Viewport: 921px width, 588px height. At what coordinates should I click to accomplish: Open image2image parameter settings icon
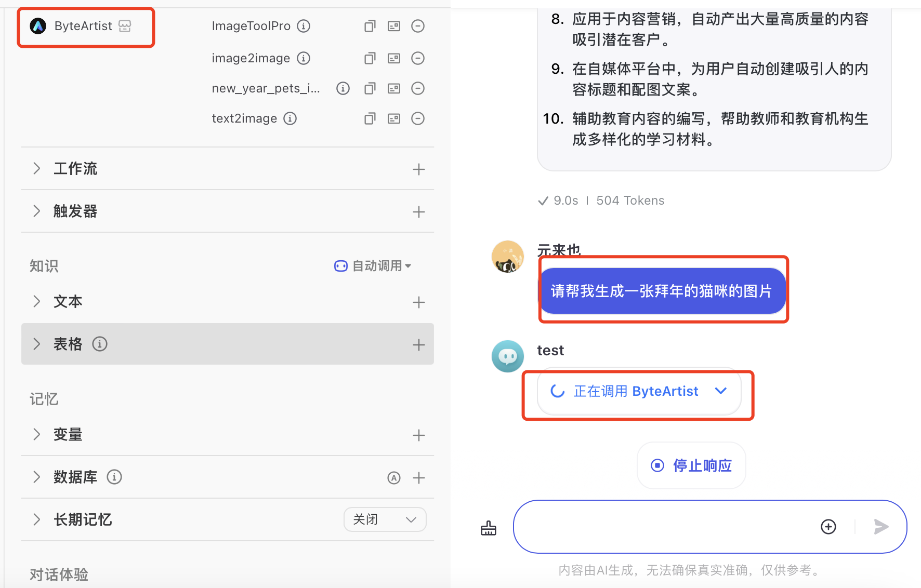coord(394,58)
